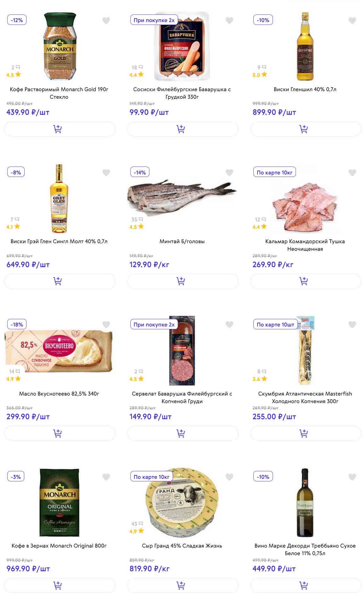Favorite the Monarch Gold coffee
364x599 pixels.
tap(106, 21)
